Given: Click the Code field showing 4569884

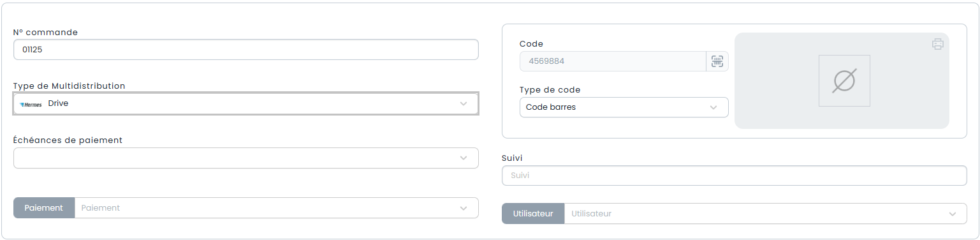Looking at the screenshot, I should pyautogui.click(x=613, y=61).
